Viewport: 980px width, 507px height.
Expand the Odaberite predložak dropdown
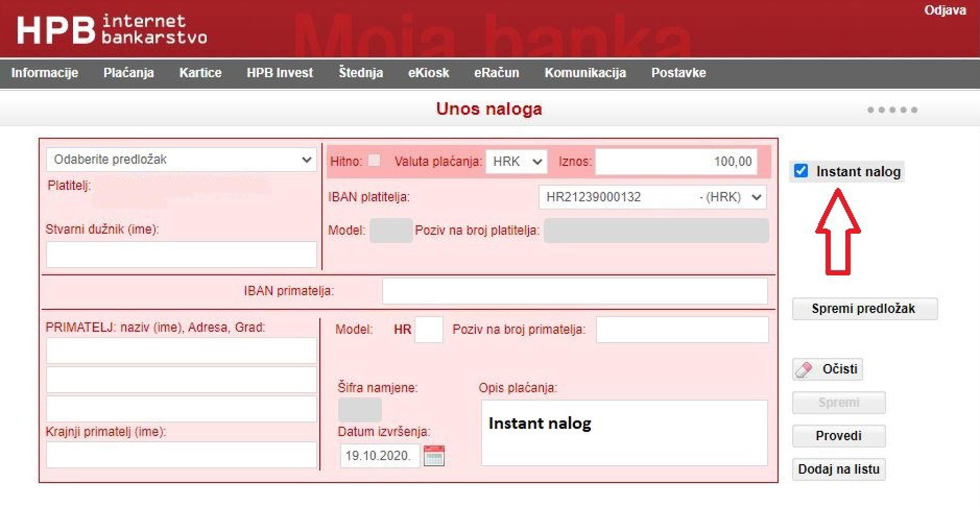pyautogui.click(x=181, y=160)
